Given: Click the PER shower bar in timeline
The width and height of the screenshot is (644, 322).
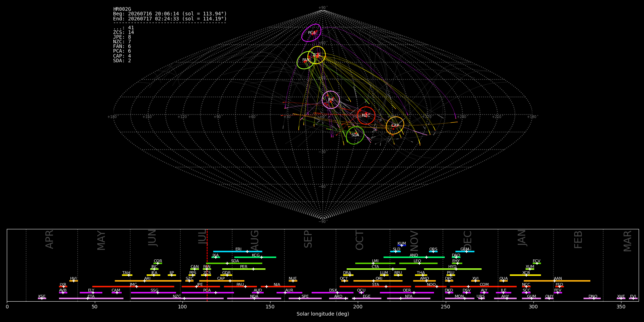Looking at the screenshot, I should [x=244, y=269].
